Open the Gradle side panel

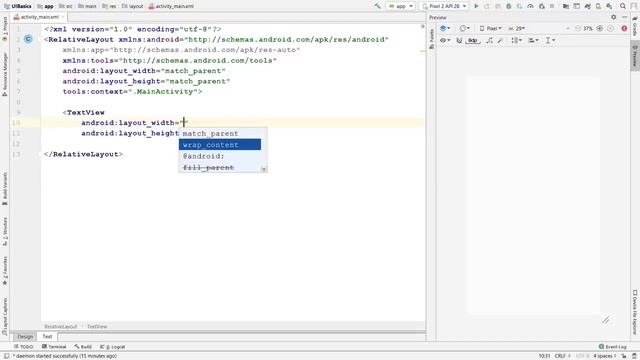click(x=635, y=25)
